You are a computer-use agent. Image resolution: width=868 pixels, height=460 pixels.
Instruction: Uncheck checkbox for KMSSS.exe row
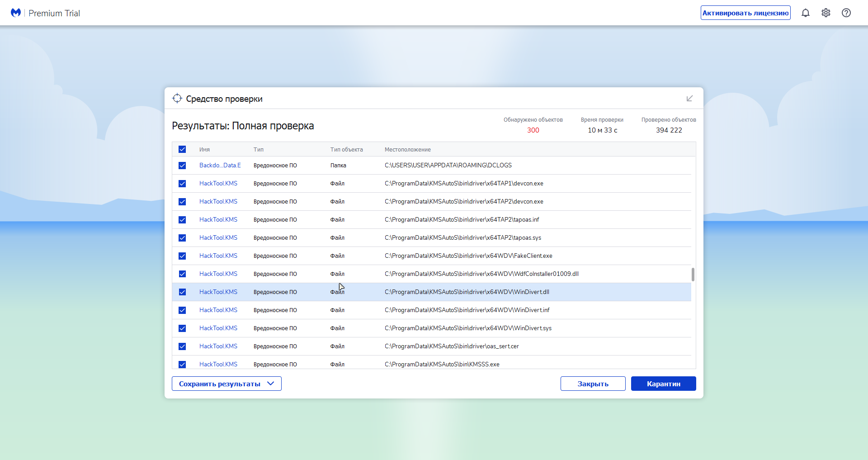tap(182, 365)
